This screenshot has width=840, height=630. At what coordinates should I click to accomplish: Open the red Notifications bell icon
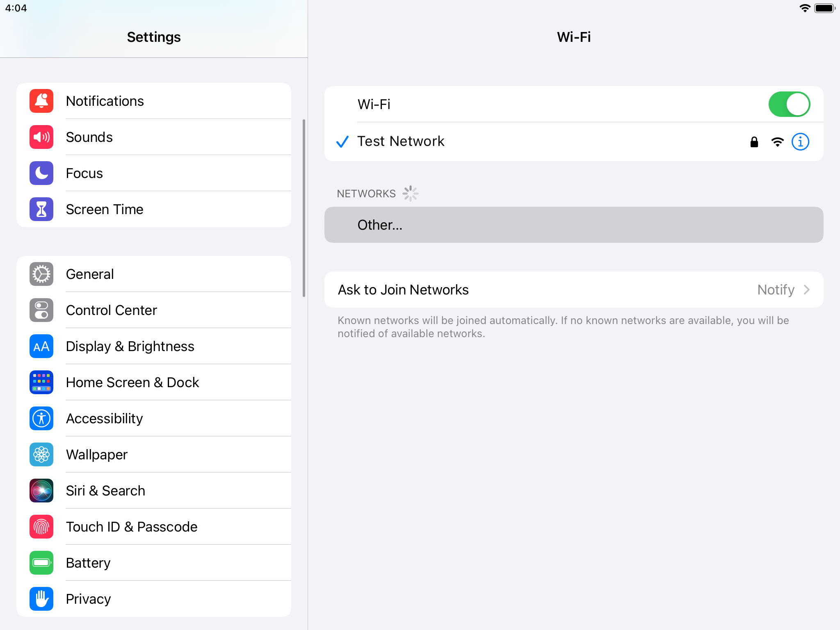(x=41, y=101)
